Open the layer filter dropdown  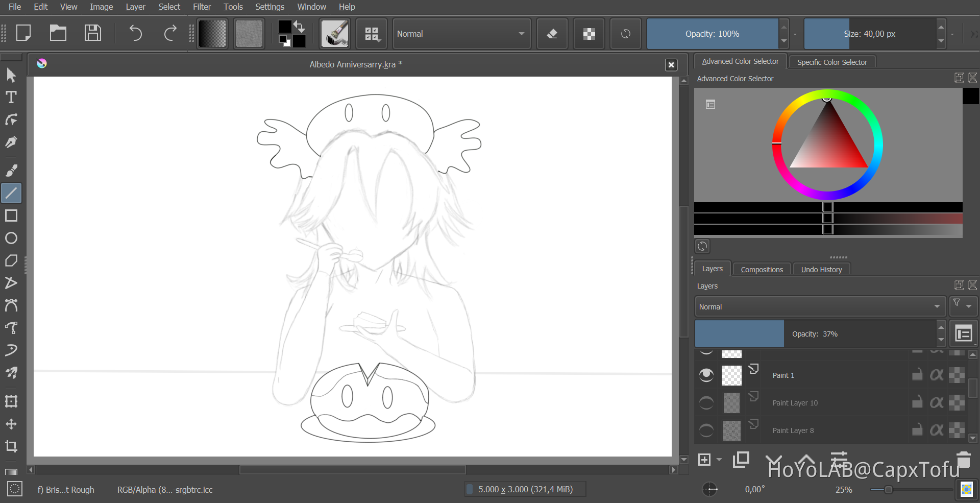962,306
